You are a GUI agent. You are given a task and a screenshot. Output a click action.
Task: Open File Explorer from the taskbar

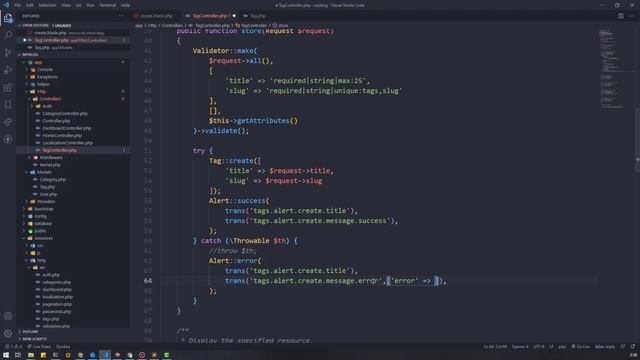[x=31, y=355]
